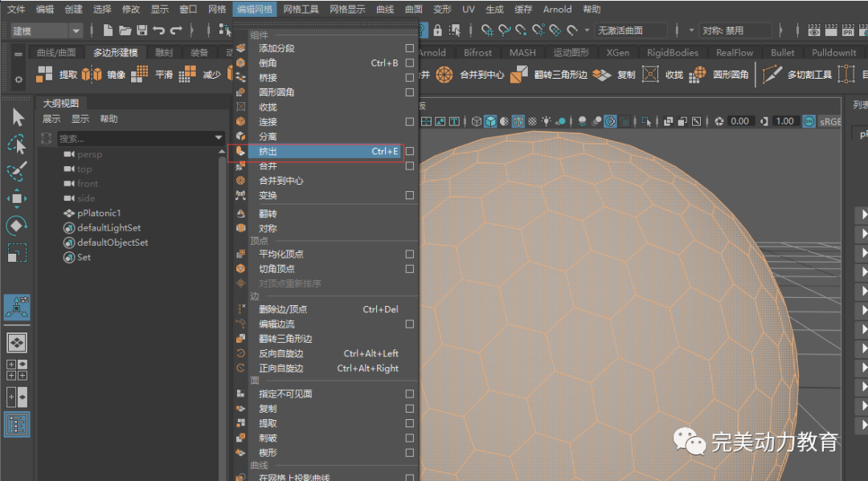The height and width of the screenshot is (481, 868).
Task: Click the Redo arrow icon
Action: 176,31
